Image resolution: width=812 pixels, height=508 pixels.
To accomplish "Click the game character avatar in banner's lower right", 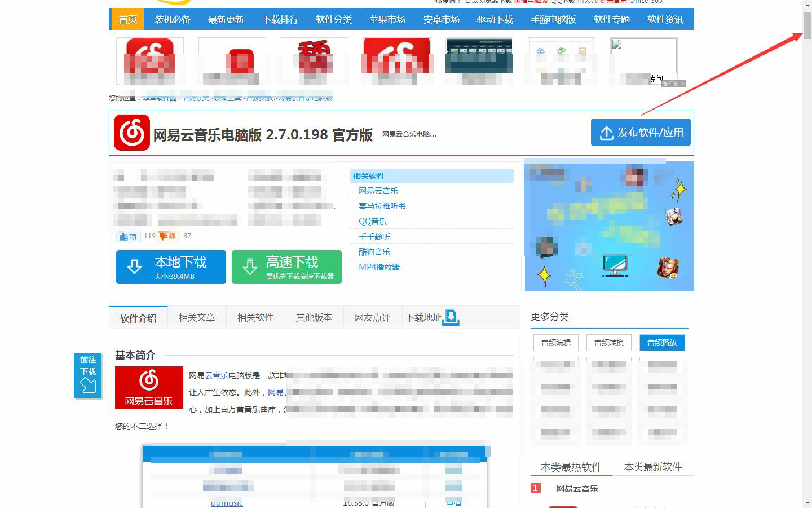I will pos(668,268).
